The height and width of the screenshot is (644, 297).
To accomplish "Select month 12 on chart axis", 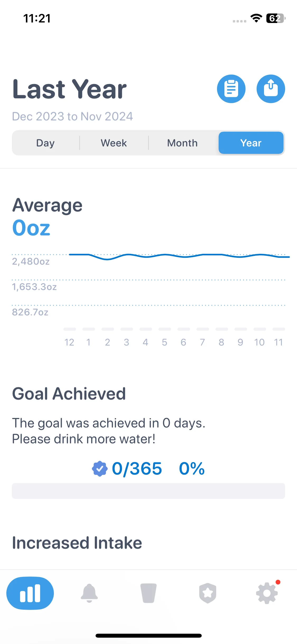I will tap(69, 342).
